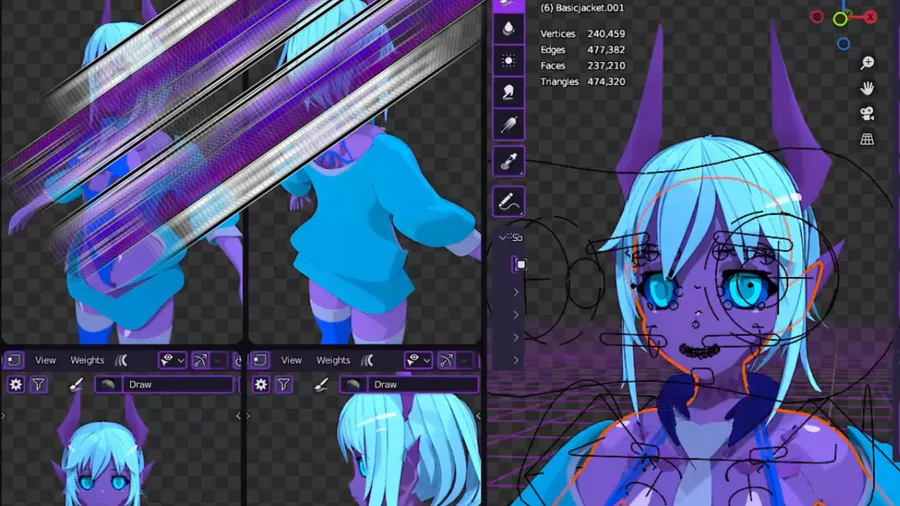Expand third collapsed subpanel chevron below checkbox
Viewport: 900px width, 506px height.
point(515,337)
